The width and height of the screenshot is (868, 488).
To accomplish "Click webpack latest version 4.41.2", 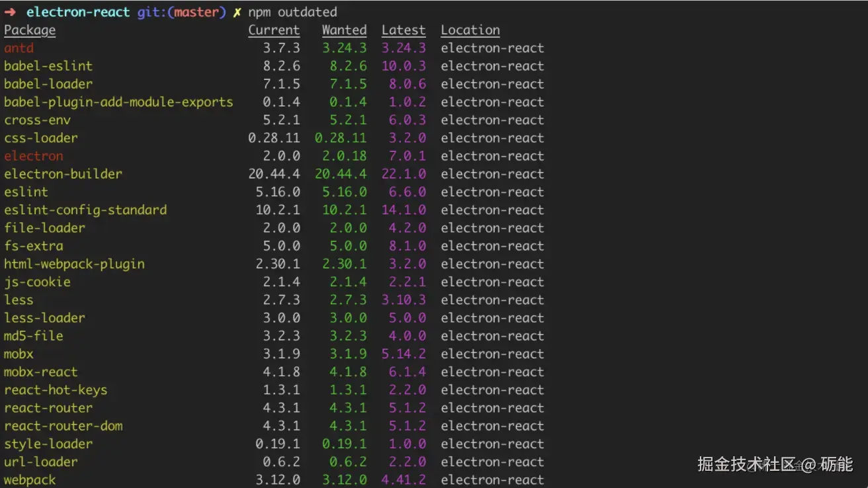I will click(x=404, y=480).
